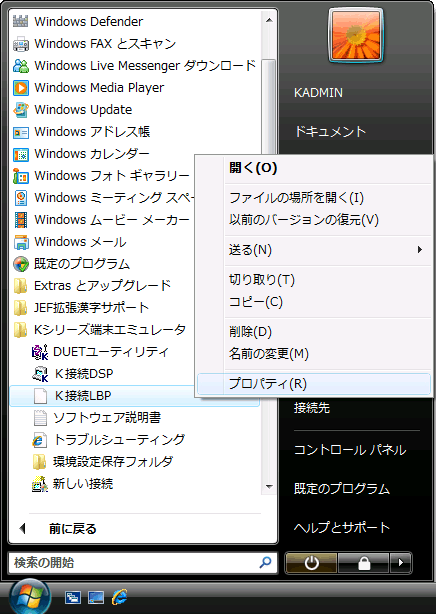Screen dimensions: 436x615
Task: Click the DUETユーティリティ icon
Action: pyautogui.click(x=40, y=352)
